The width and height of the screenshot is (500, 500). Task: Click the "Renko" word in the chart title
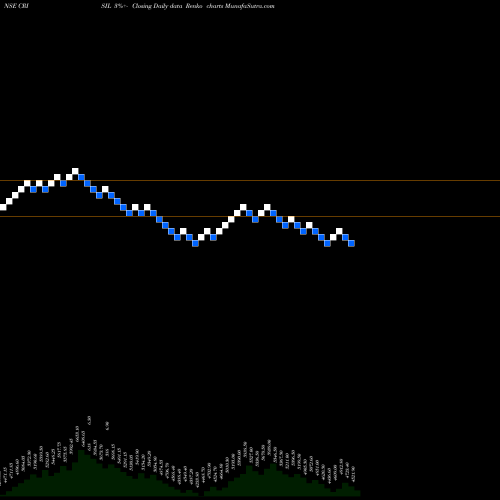194,6
